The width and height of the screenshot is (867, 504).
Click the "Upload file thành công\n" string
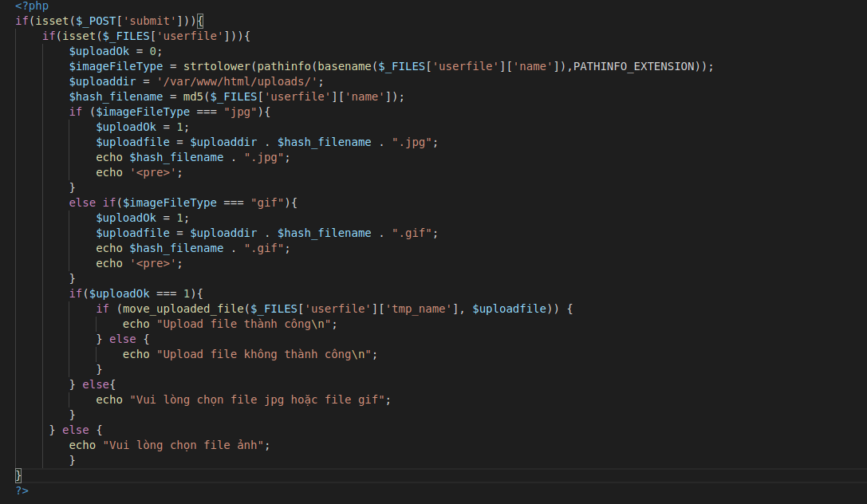pyautogui.click(x=247, y=324)
